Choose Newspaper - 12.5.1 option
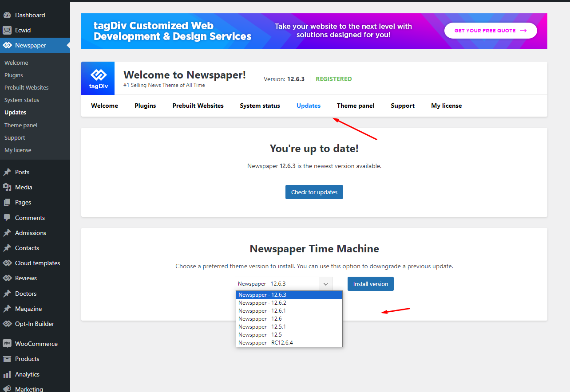 289,327
